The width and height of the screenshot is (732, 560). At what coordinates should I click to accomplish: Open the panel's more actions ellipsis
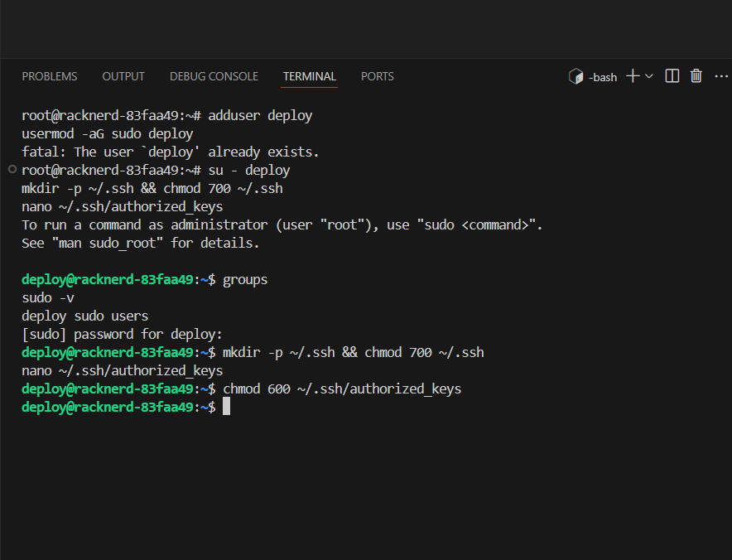click(x=720, y=76)
